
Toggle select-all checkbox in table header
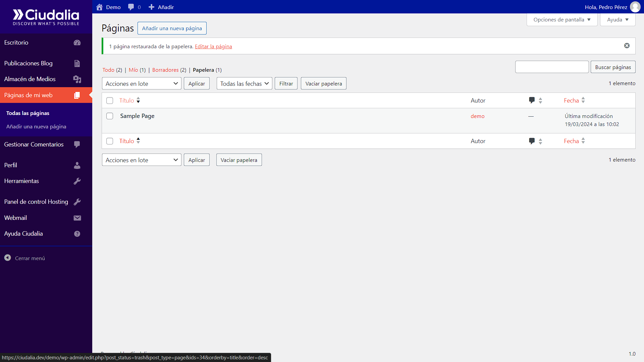click(x=110, y=101)
